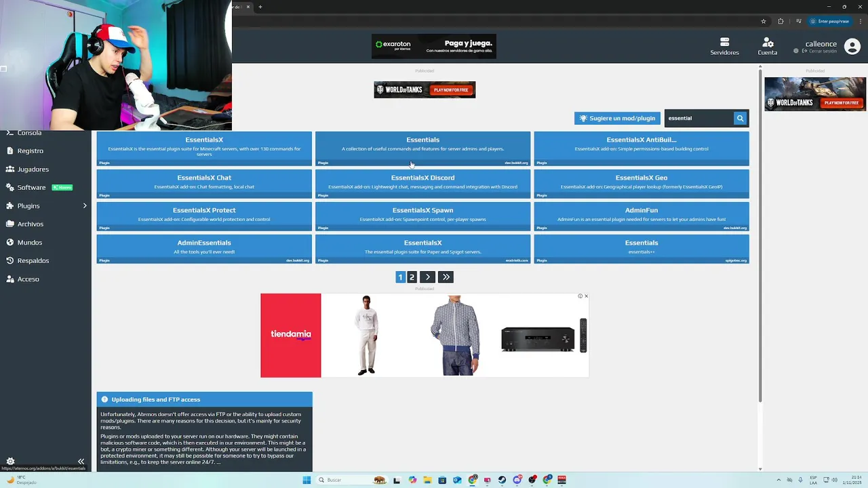Click the Respaldos backup icon

(x=10, y=260)
